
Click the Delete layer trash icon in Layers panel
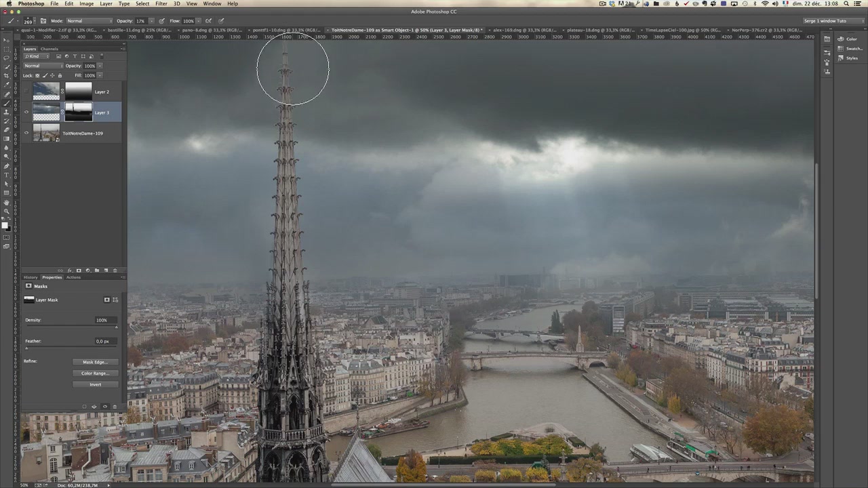pyautogui.click(x=115, y=270)
